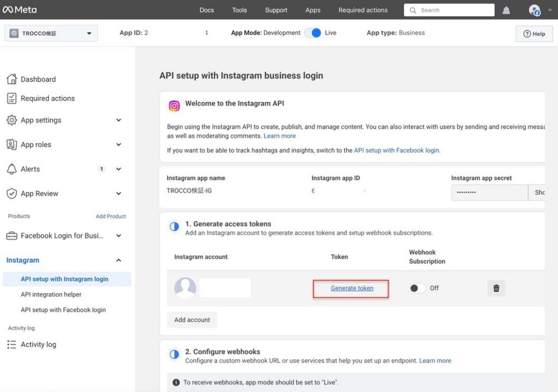The width and height of the screenshot is (558, 392).
Task: Collapse the Instagram product section
Action: [119, 260]
